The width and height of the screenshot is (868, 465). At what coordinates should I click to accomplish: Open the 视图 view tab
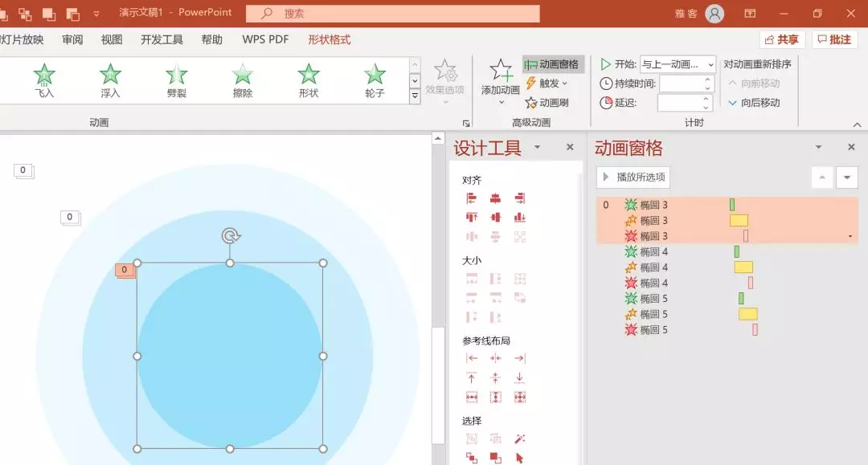coord(112,40)
